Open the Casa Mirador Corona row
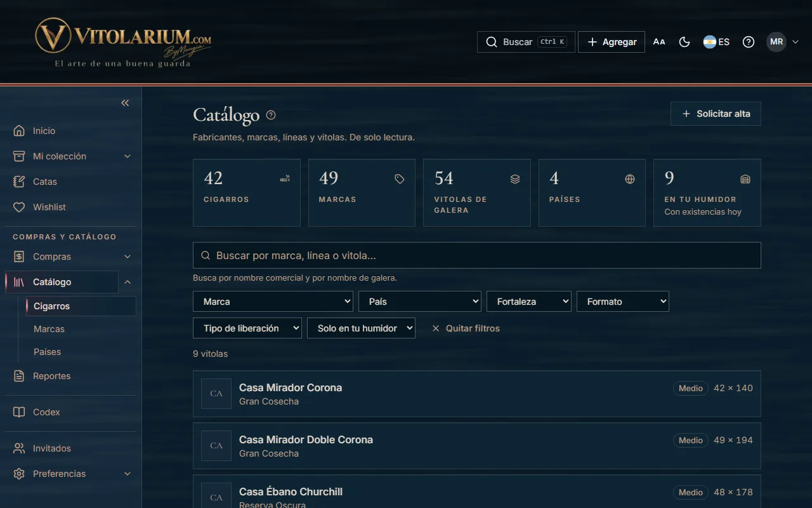 (x=477, y=394)
